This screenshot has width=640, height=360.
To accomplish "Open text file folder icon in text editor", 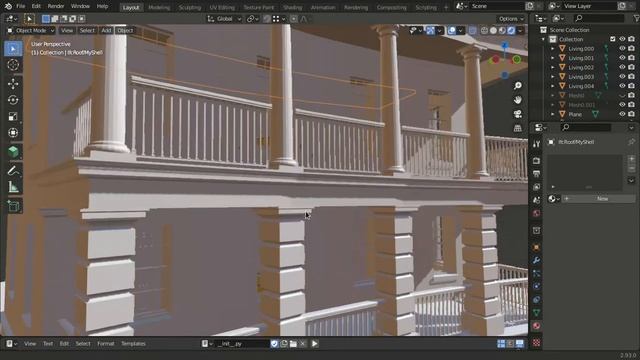I will 293,344.
